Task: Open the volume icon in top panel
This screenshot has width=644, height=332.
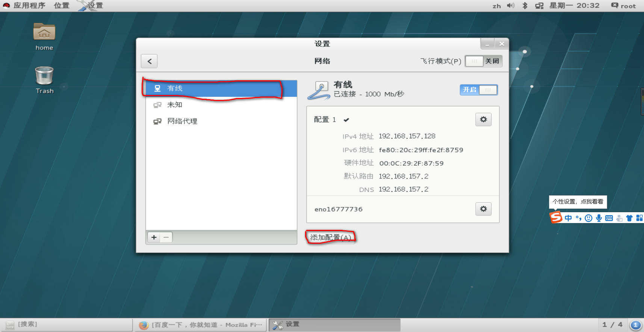Action: pos(511,6)
